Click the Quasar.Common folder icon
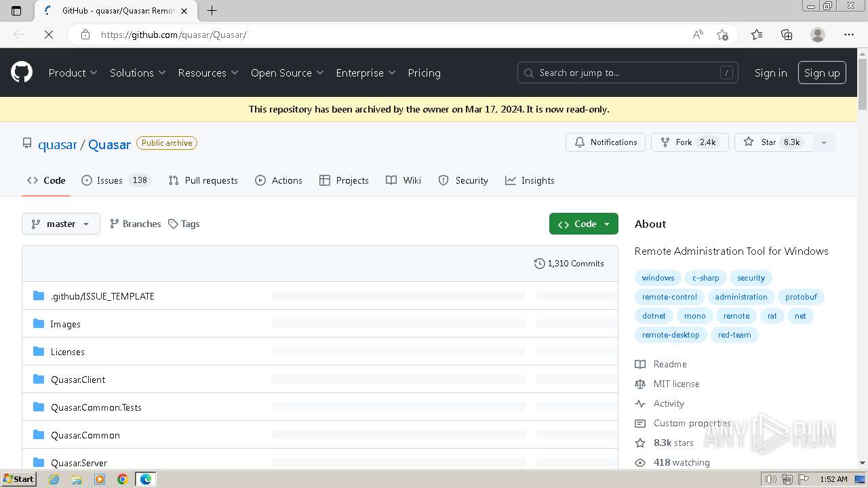The image size is (868, 488). tap(39, 434)
